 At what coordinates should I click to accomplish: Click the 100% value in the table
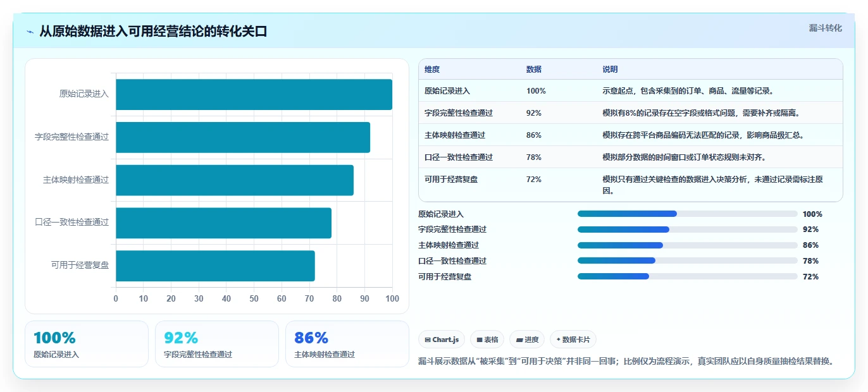(536, 91)
